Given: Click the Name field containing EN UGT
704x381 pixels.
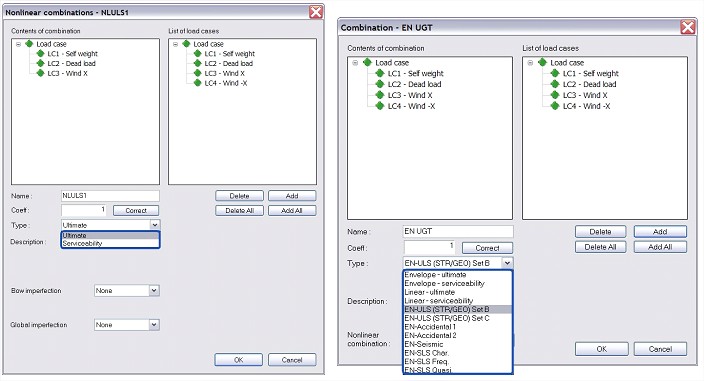Looking at the screenshot, I should tap(458, 231).
